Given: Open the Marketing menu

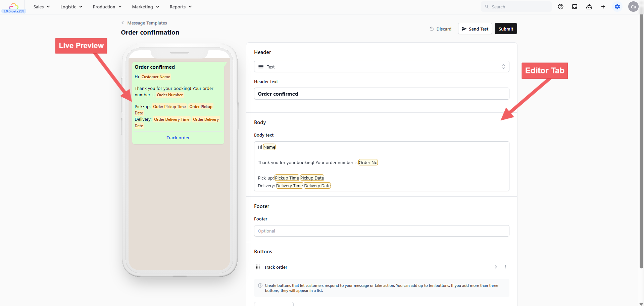Looking at the screenshot, I should 146,7.
